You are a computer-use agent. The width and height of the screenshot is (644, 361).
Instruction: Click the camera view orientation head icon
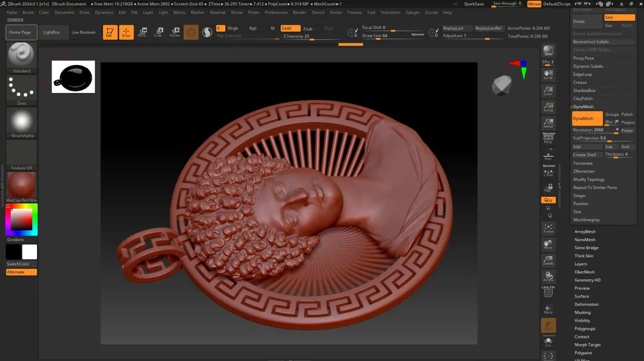coord(503,84)
